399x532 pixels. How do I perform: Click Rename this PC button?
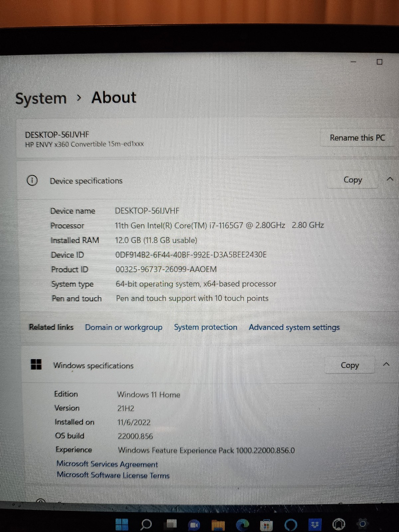click(357, 138)
